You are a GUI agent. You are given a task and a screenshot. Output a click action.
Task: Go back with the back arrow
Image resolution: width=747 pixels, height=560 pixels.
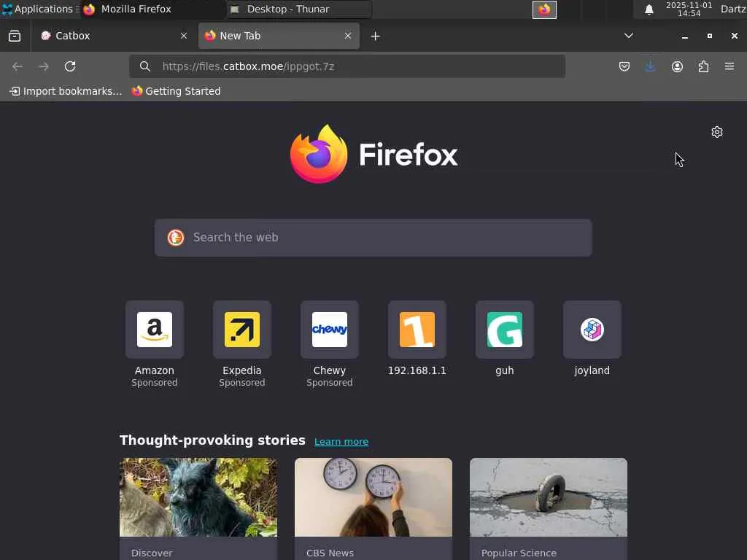tap(18, 66)
